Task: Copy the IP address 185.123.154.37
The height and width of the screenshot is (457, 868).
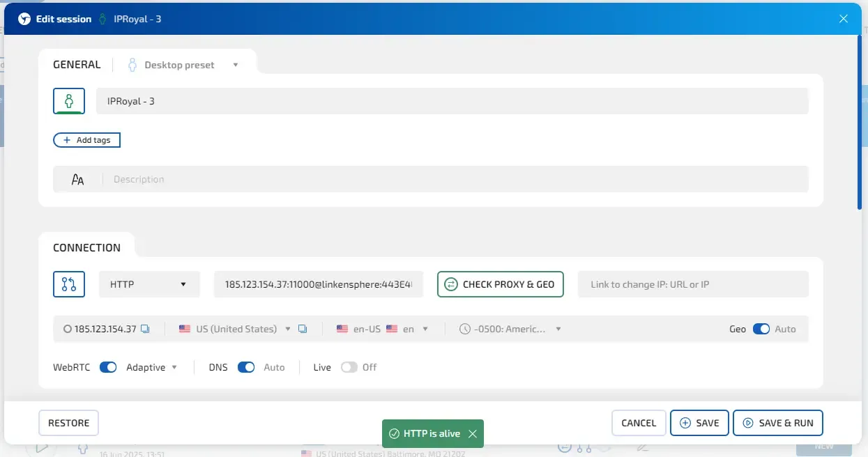Action: pos(145,328)
